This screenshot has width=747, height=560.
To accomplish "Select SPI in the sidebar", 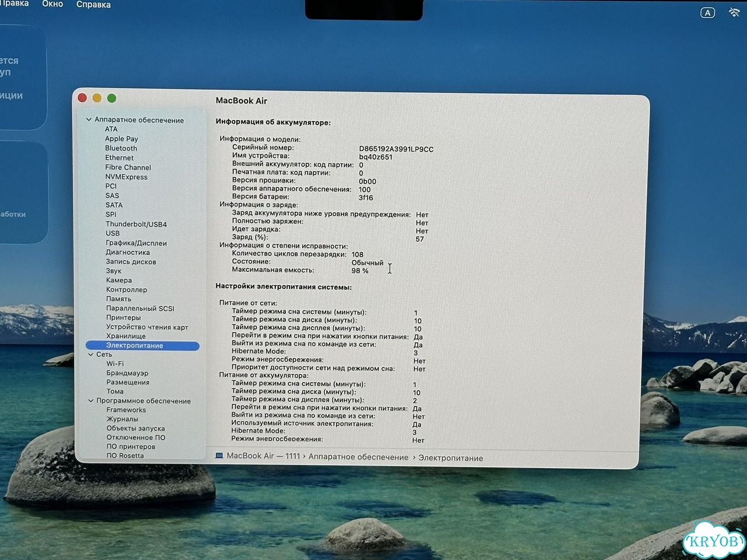I will tap(111, 214).
